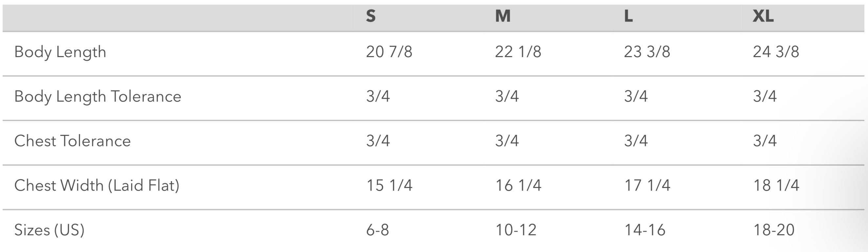
Task: Click the L size column header
Action: click(x=629, y=16)
